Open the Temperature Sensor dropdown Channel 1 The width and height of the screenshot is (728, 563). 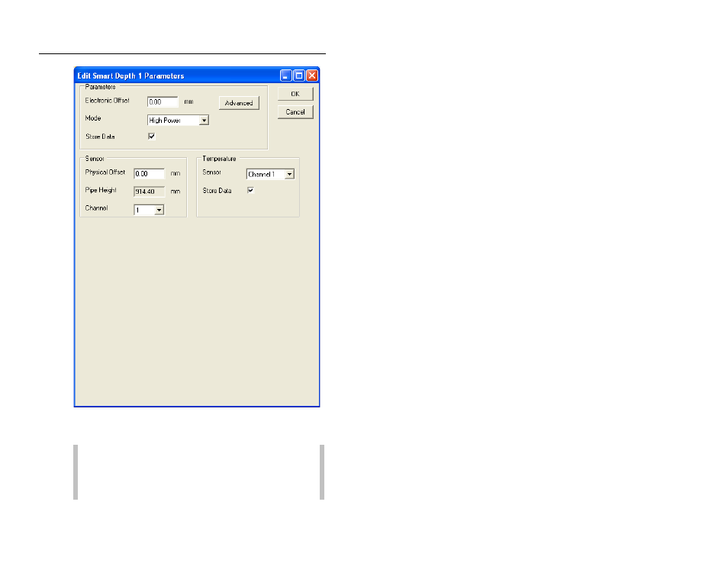[x=270, y=174]
